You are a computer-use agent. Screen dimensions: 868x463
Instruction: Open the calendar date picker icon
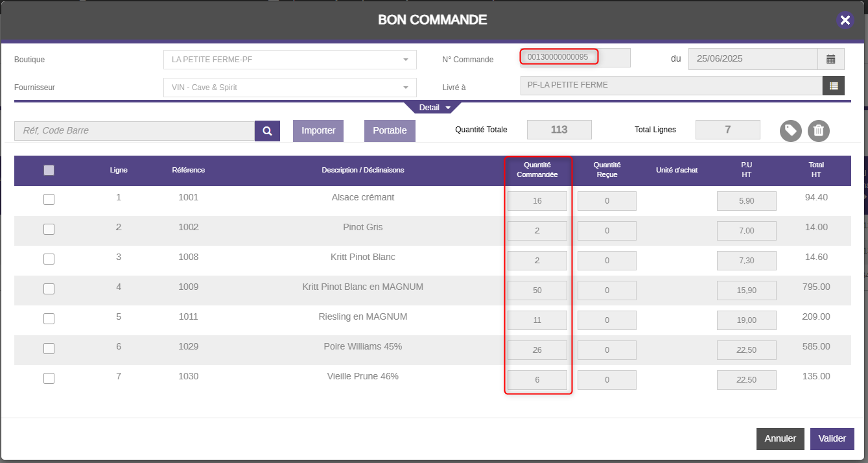coord(830,59)
